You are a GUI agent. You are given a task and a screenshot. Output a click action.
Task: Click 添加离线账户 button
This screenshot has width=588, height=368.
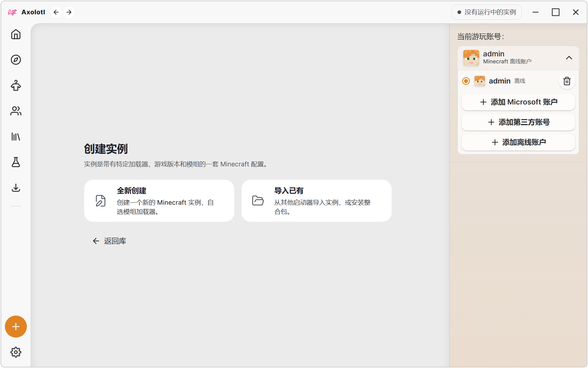pos(518,142)
